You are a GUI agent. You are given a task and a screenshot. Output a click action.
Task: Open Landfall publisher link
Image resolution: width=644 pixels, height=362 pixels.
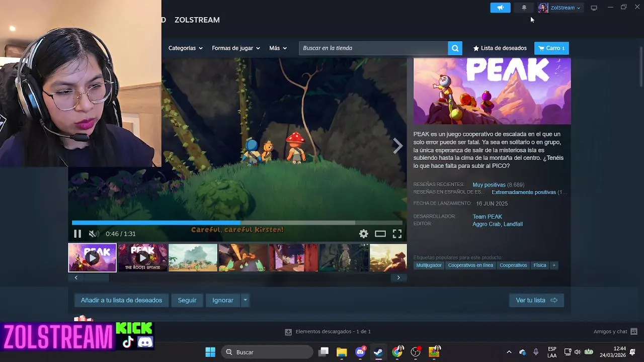(512, 224)
